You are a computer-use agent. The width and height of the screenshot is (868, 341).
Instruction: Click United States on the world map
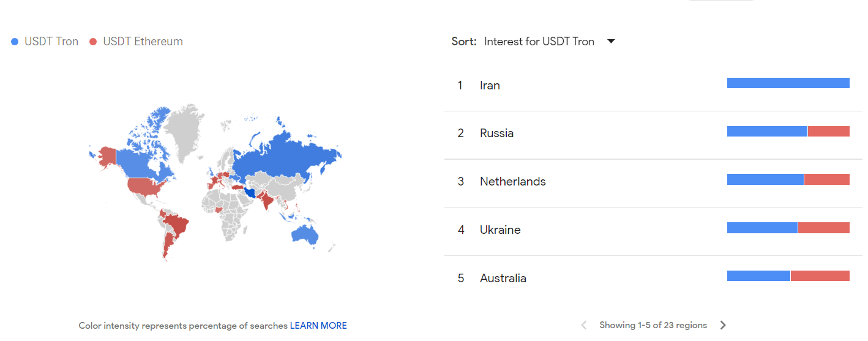pos(147,187)
